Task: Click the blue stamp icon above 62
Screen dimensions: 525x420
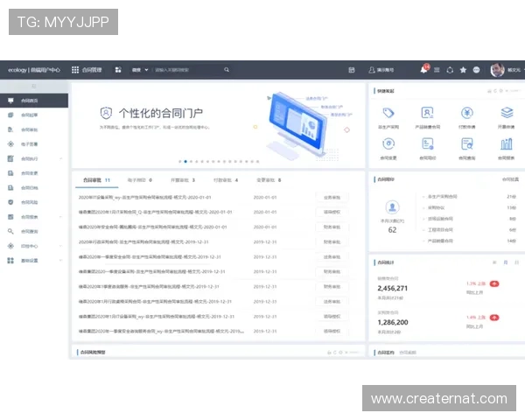Action: 392,207
